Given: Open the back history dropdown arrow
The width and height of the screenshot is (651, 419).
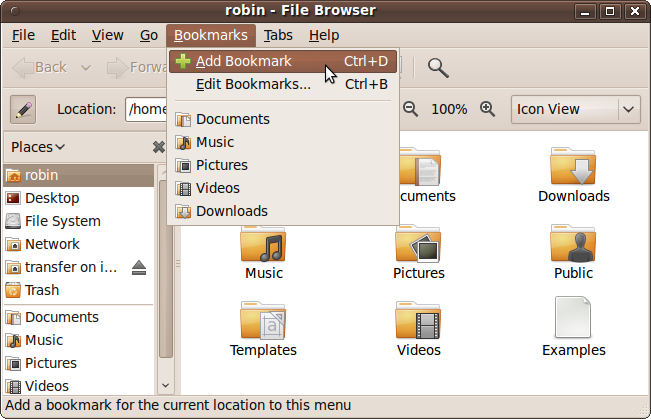Looking at the screenshot, I should tap(86, 67).
